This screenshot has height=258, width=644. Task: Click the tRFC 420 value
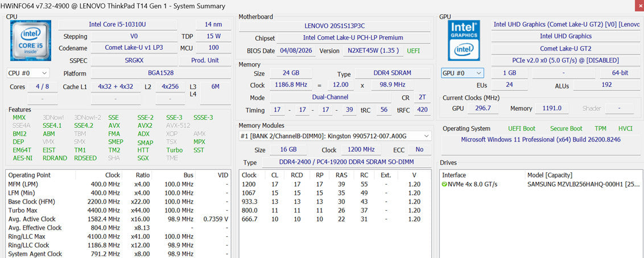422,110
